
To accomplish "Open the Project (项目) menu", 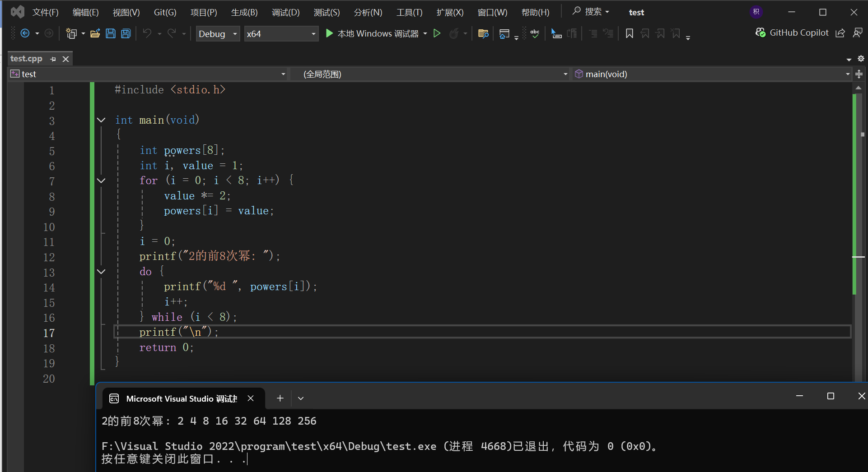I will pyautogui.click(x=204, y=12).
